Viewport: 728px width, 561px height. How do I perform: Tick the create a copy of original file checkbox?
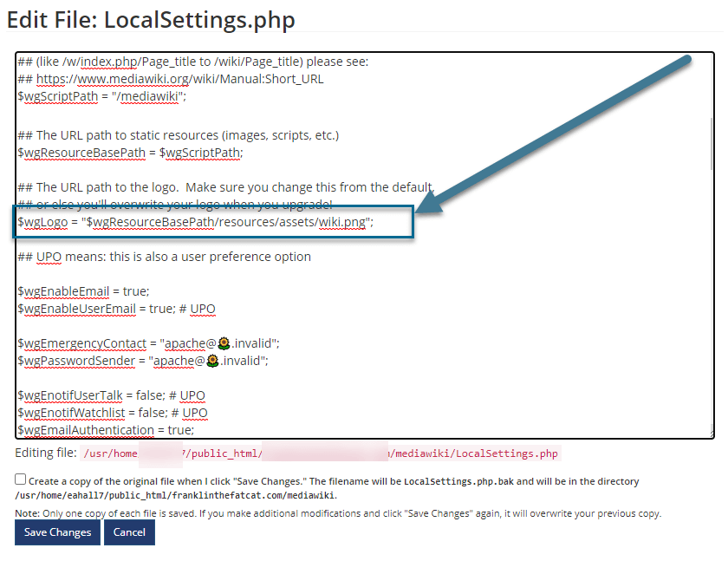click(20, 479)
